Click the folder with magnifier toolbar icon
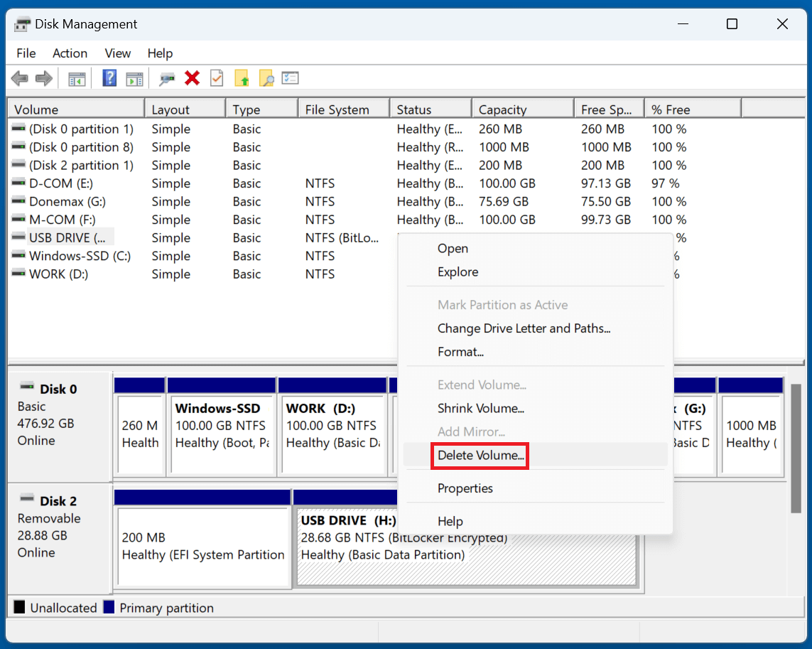The height and width of the screenshot is (649, 812). click(266, 78)
